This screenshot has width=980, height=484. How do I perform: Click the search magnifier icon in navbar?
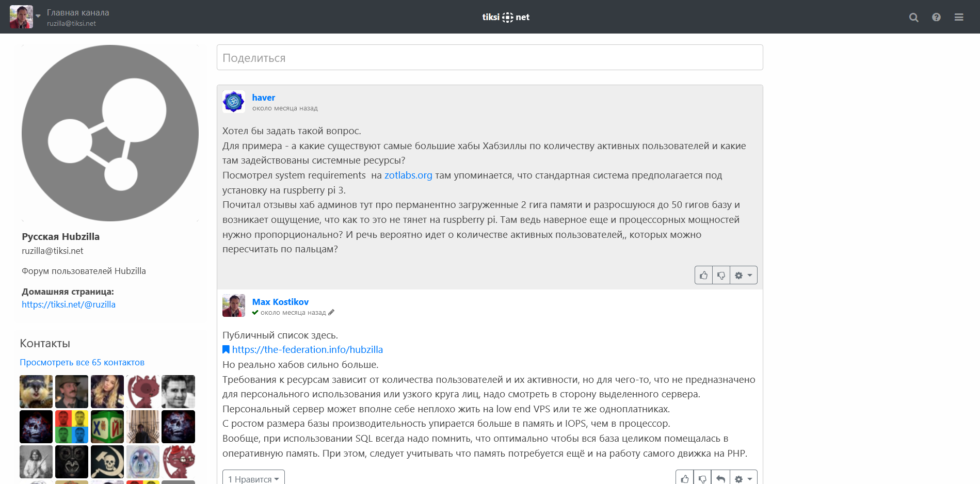coord(913,17)
